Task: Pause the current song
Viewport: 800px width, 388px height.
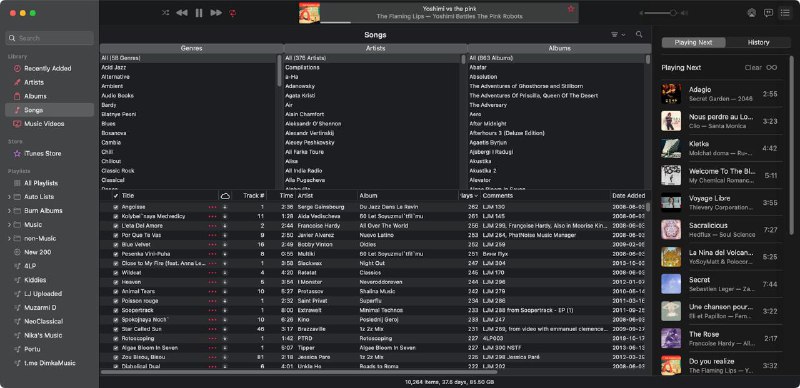Action: 199,13
